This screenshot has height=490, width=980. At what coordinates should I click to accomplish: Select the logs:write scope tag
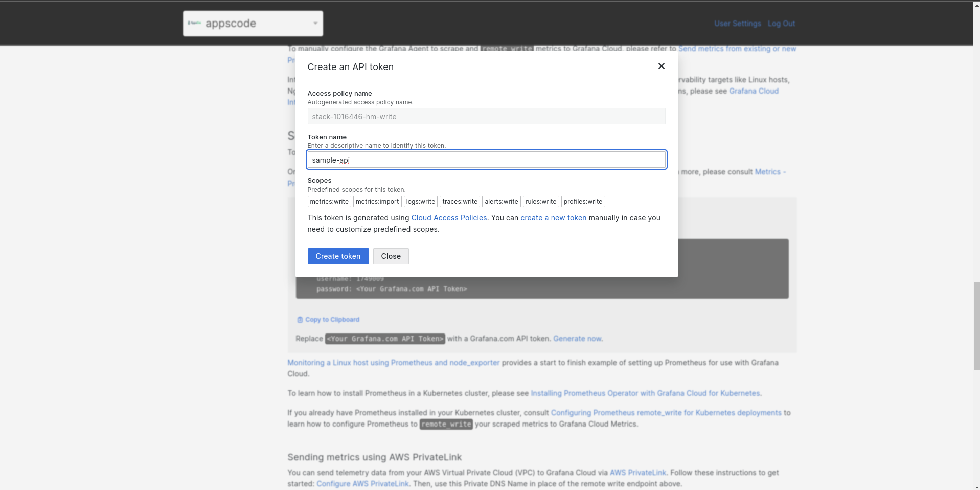click(x=421, y=202)
